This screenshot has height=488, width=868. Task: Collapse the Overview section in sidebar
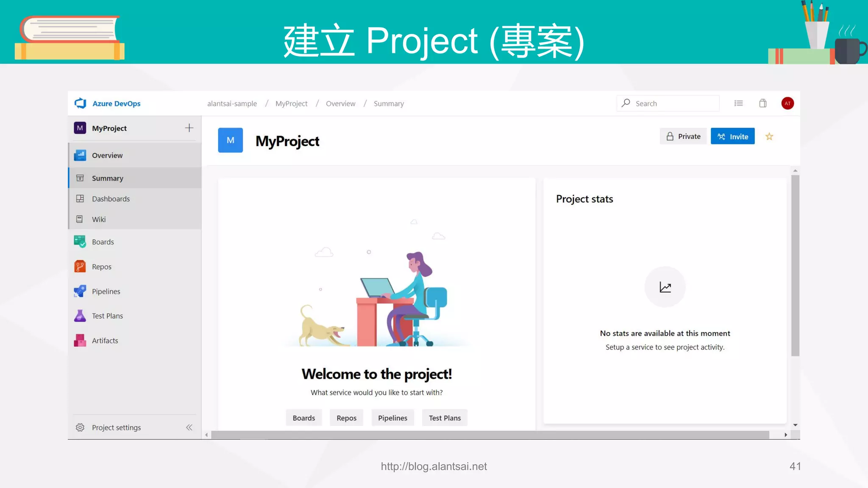click(135, 155)
